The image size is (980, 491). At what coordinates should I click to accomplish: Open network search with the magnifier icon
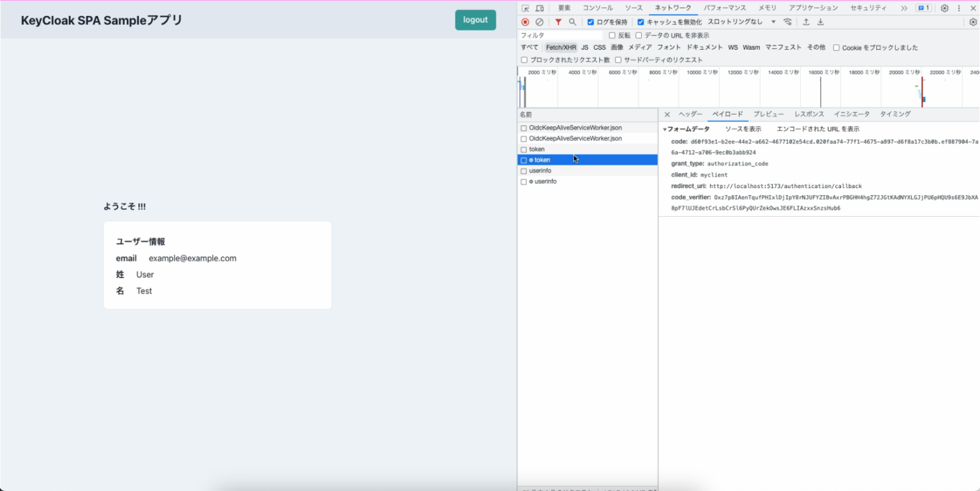point(572,22)
